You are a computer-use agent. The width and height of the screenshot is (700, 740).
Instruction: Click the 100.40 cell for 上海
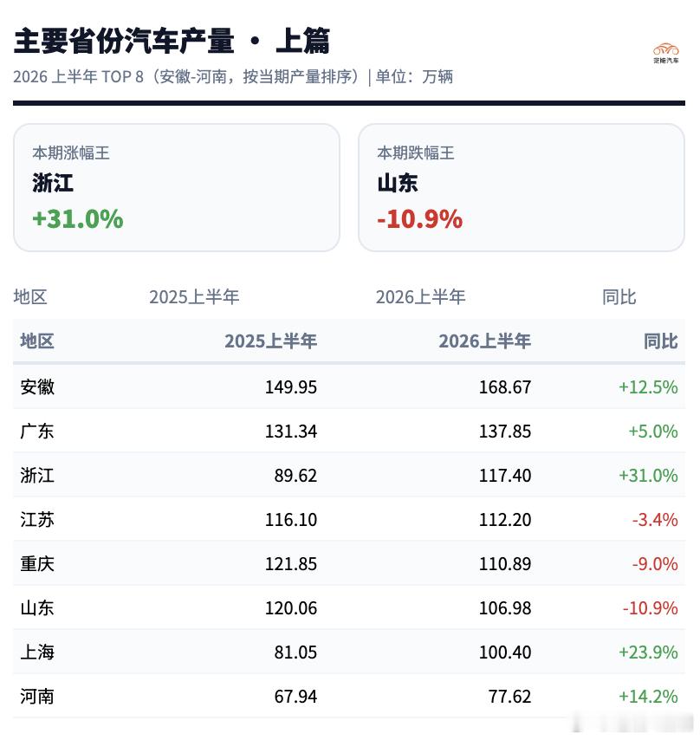point(505,652)
